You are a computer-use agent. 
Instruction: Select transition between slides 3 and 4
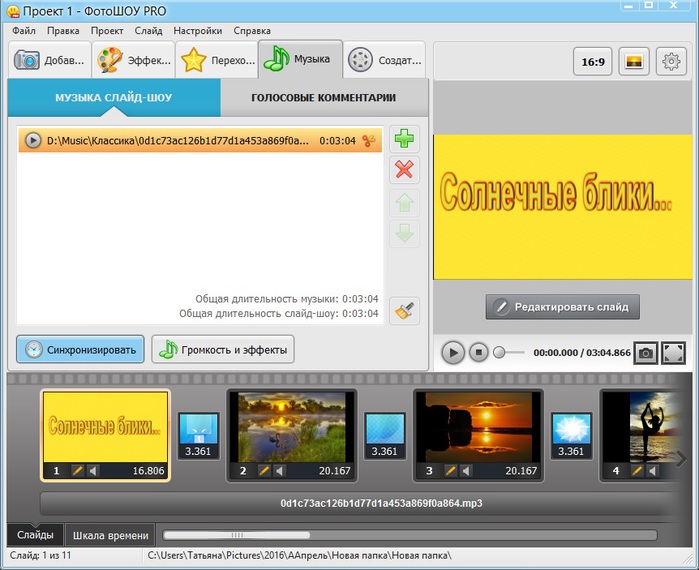pyautogui.click(x=571, y=435)
